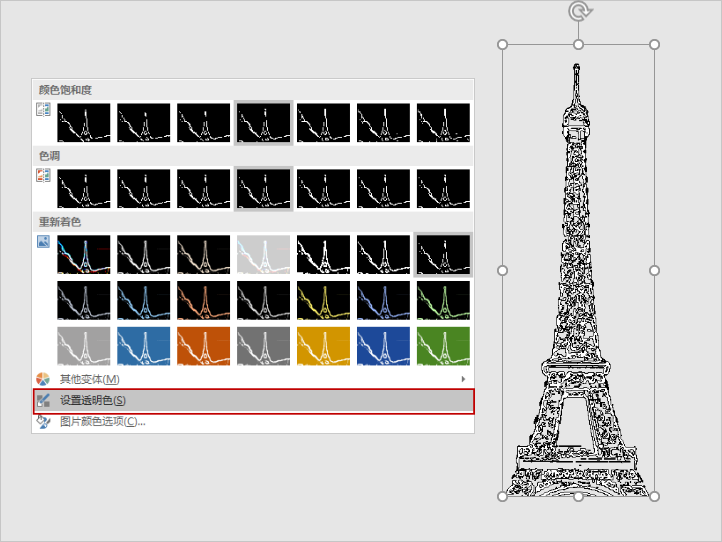Apply the blue-on-black recolor preset
The height and width of the screenshot is (542, 722).
[x=144, y=300]
